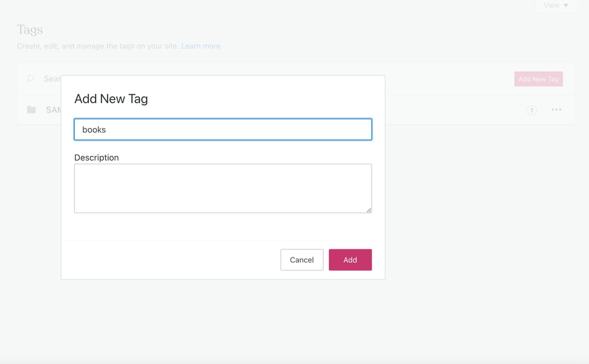This screenshot has height=364, width=589.
Task: Open the ellipsis options menu on the tag row
Action: click(556, 109)
